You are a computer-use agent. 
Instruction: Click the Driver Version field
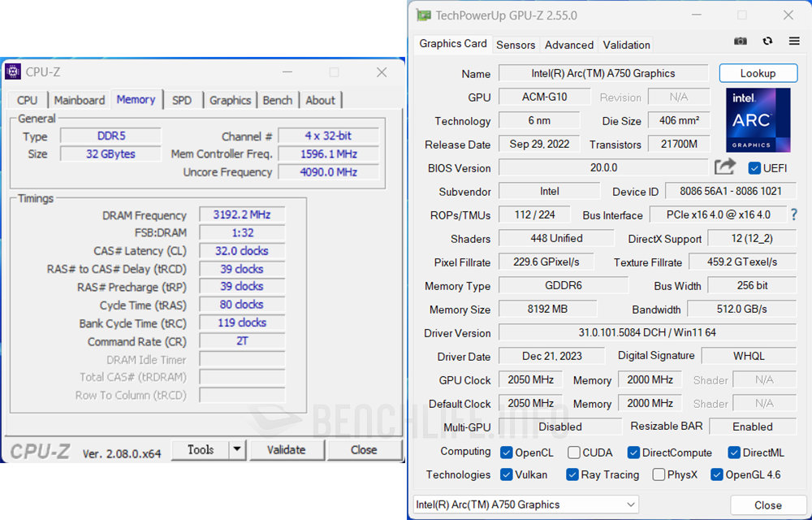[647, 332]
